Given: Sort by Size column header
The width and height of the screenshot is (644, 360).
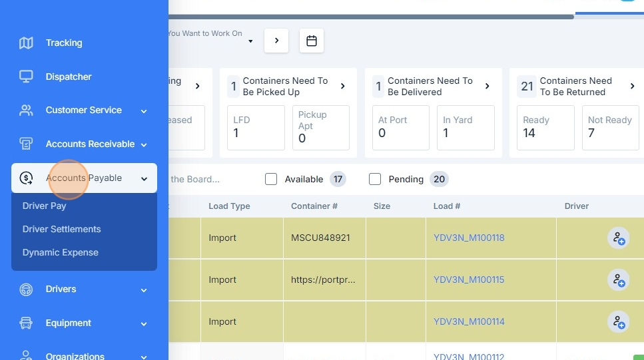Looking at the screenshot, I should [382, 206].
